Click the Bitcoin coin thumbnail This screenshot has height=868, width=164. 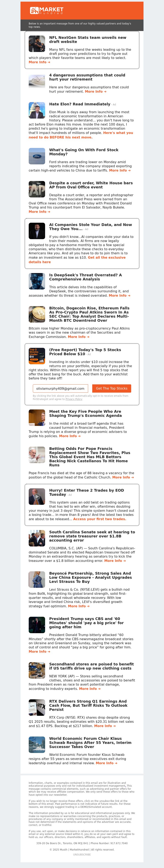click(37, 314)
